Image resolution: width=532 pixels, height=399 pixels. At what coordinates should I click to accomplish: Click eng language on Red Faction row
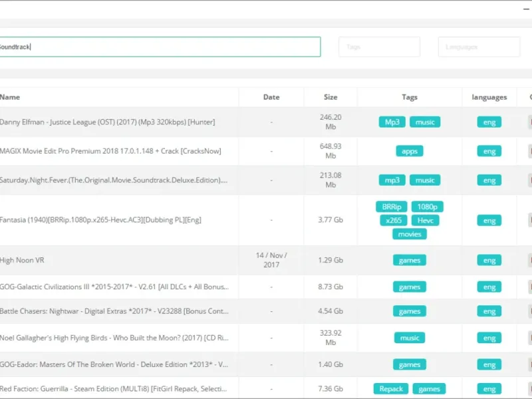[489, 389]
